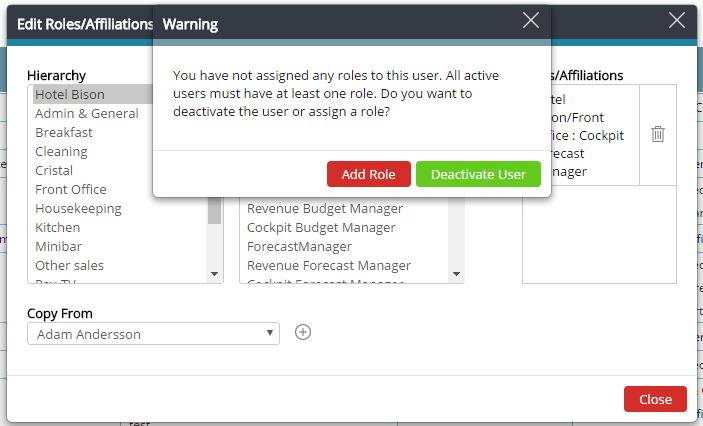Select Revenue Budget Manager role
This screenshot has width=703, height=426.
coord(325,209)
